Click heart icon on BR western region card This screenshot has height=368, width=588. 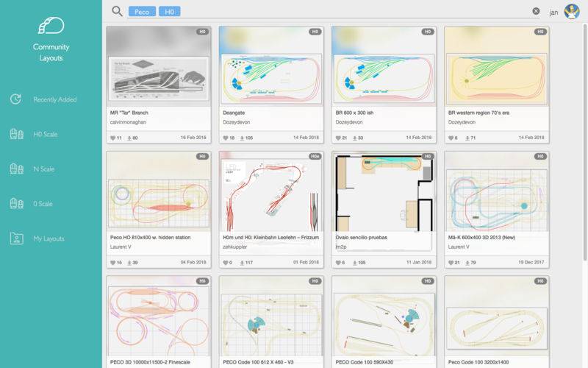[451, 138]
